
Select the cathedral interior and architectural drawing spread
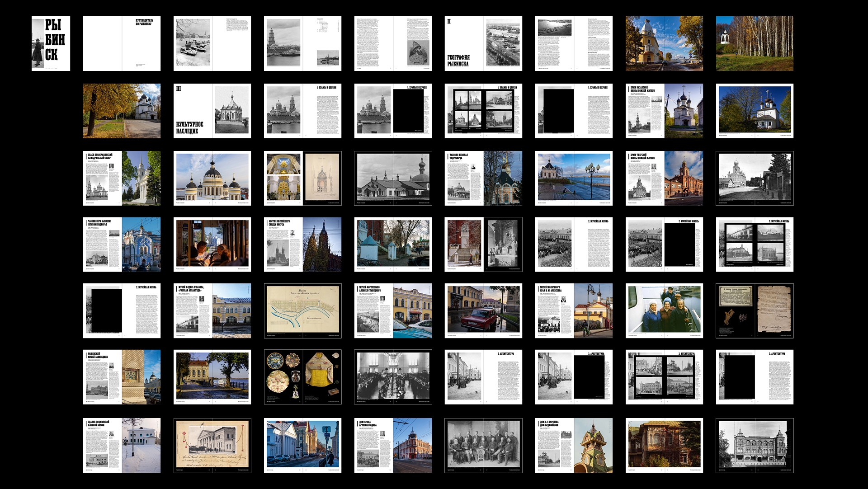(x=302, y=178)
